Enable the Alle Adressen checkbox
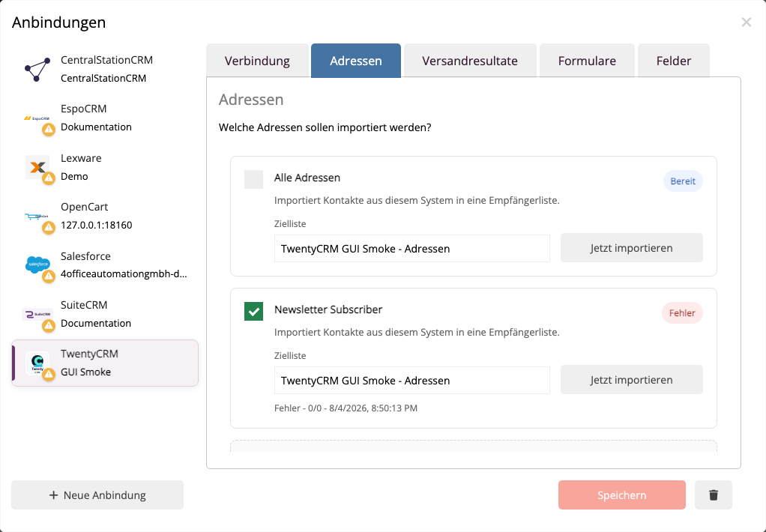This screenshot has width=766, height=532. click(x=253, y=179)
